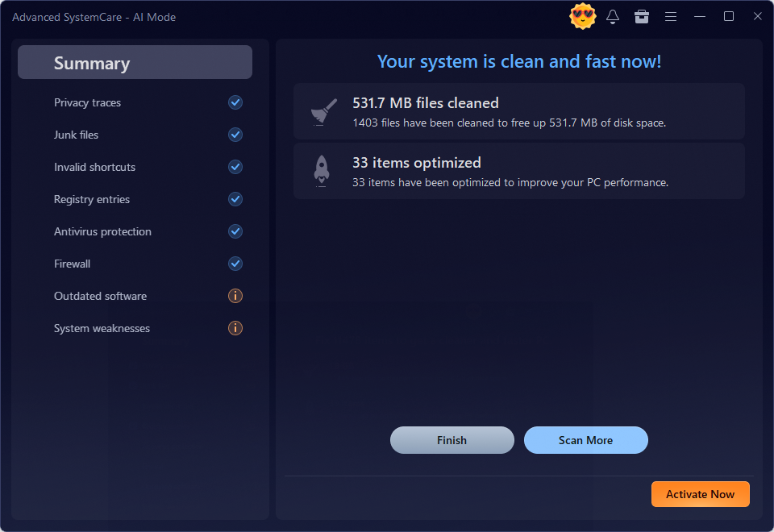The image size is (774, 532).
Task: Click the Finish button
Action: click(451, 440)
